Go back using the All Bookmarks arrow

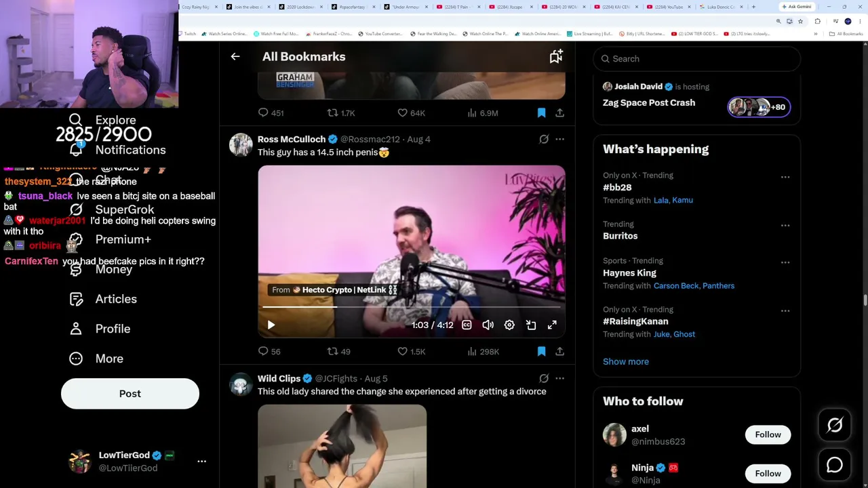click(235, 57)
